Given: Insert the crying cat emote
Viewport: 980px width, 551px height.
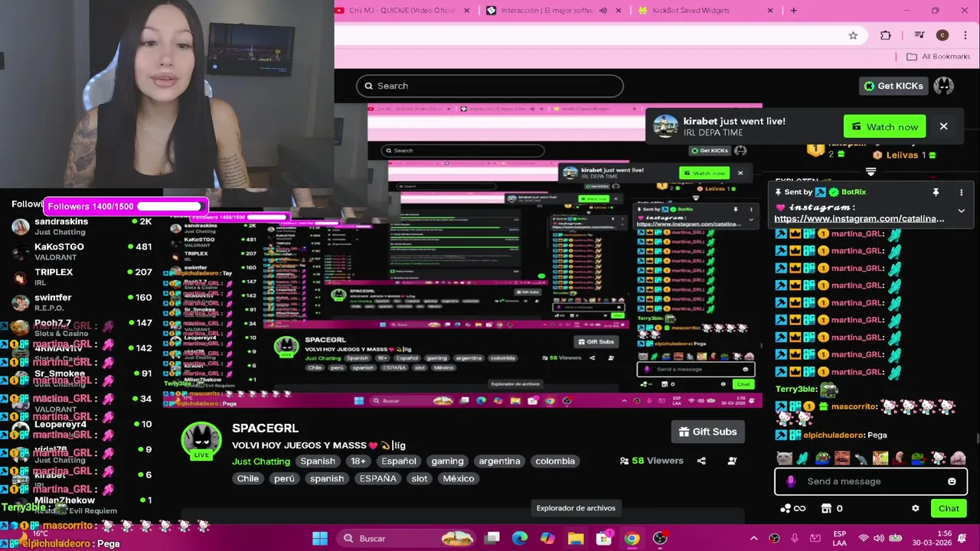Looking at the screenshot, I should click(x=784, y=458).
